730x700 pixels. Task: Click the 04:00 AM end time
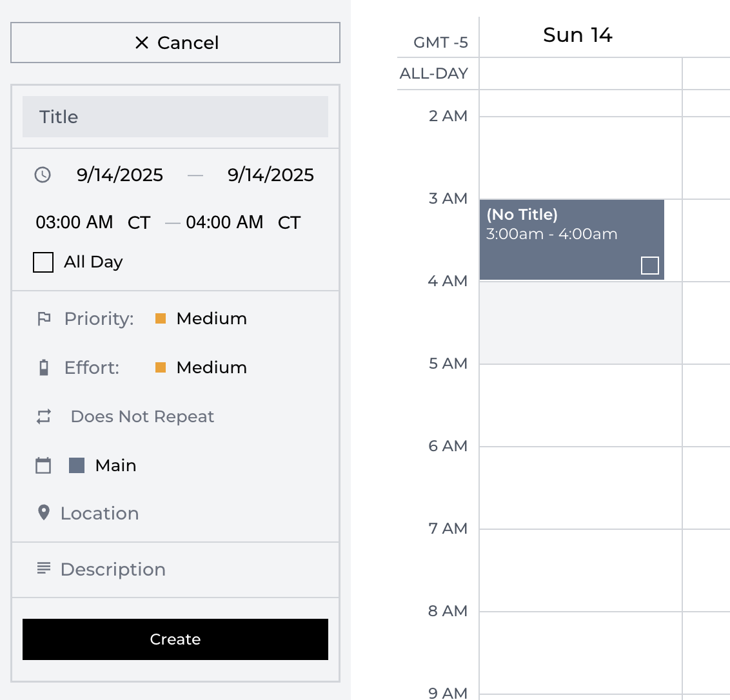224,222
